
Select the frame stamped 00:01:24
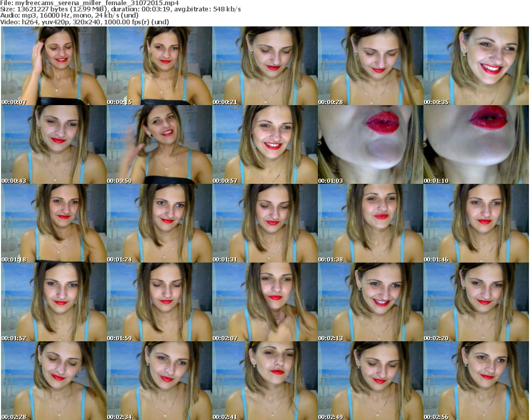click(x=159, y=223)
